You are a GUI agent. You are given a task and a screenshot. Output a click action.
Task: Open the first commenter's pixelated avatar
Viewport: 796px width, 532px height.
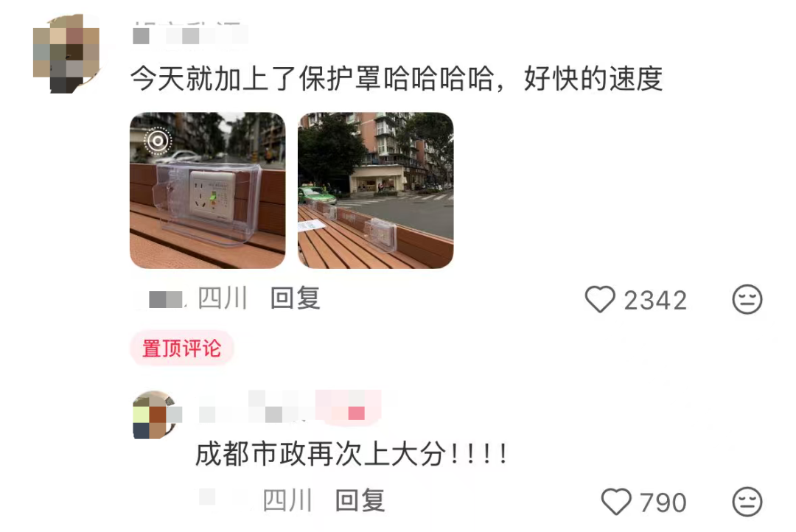pos(66,54)
